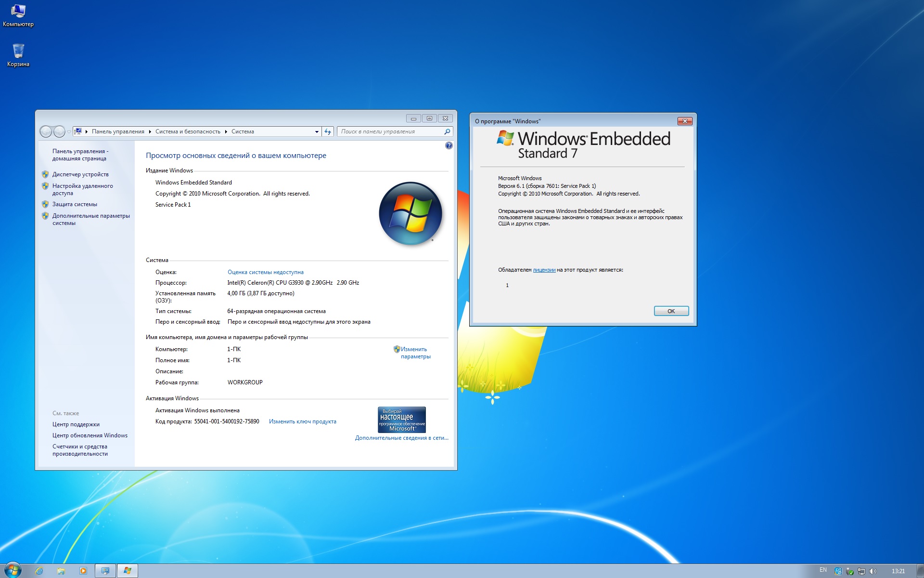924x578 pixels.
Task: Open Internet Explorer from the taskbar
Action: [x=39, y=571]
